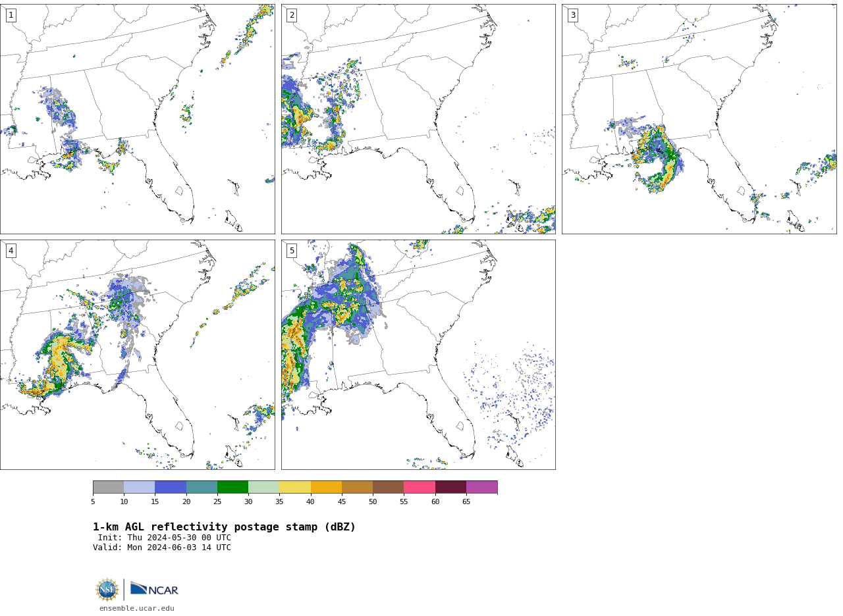Pick the gray 5-10 dBZ color swatch
This screenshot has height=616, width=843.
(108, 487)
